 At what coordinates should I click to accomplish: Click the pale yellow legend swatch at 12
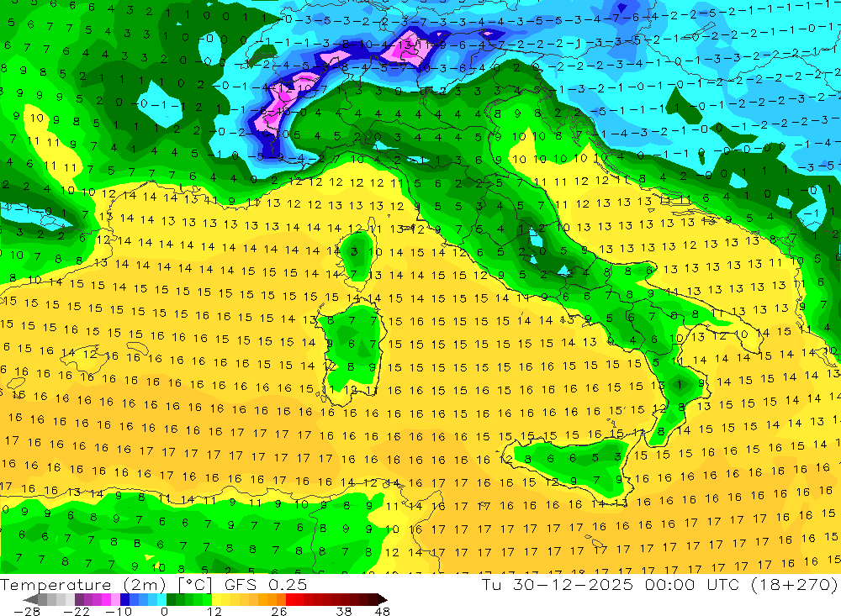[217, 599]
